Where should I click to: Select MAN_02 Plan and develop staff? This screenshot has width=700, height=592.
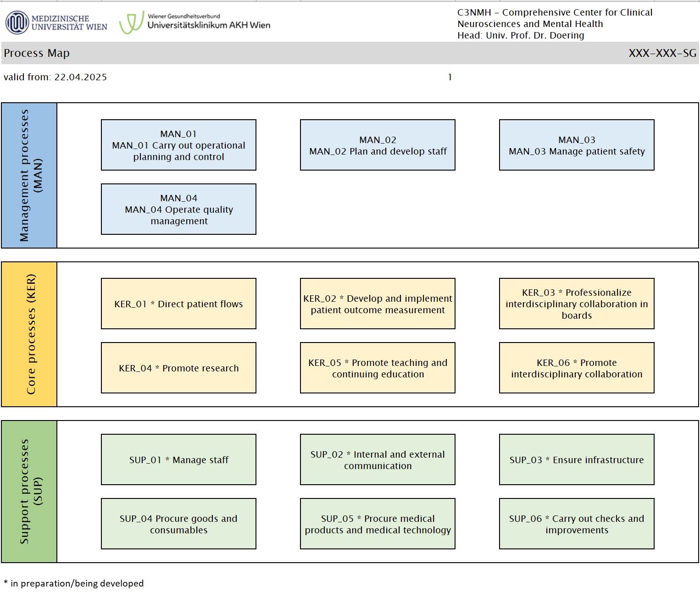coord(378,145)
